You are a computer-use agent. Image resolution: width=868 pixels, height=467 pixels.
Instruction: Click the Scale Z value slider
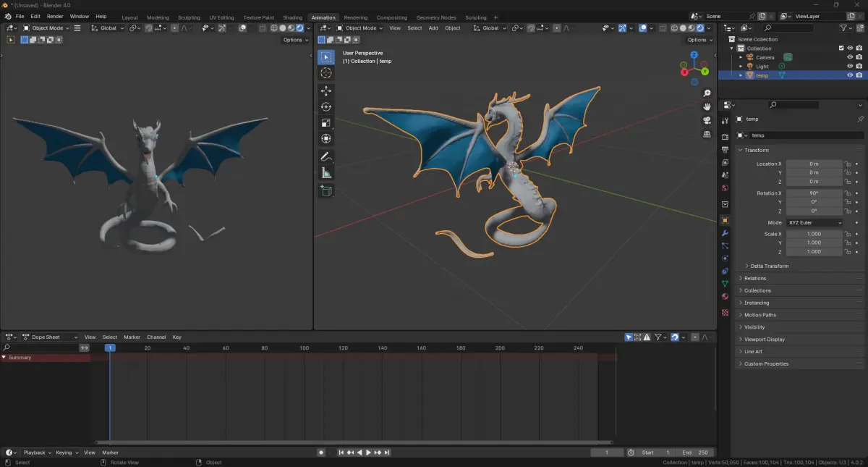coord(814,251)
